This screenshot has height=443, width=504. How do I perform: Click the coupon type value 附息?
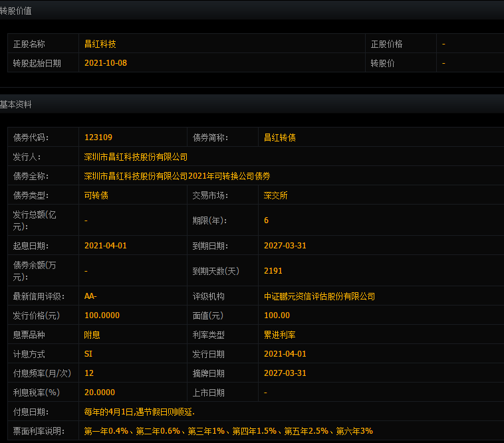pos(92,335)
